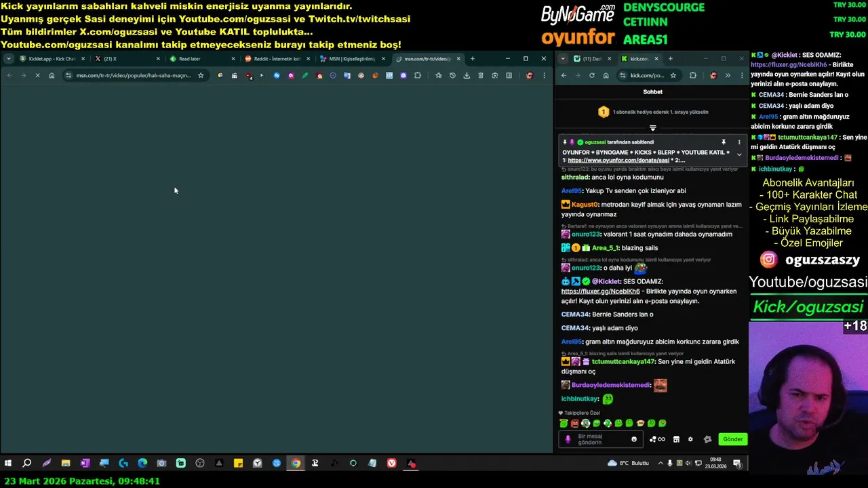Open the Kicks gift infinity button

click(x=657, y=439)
